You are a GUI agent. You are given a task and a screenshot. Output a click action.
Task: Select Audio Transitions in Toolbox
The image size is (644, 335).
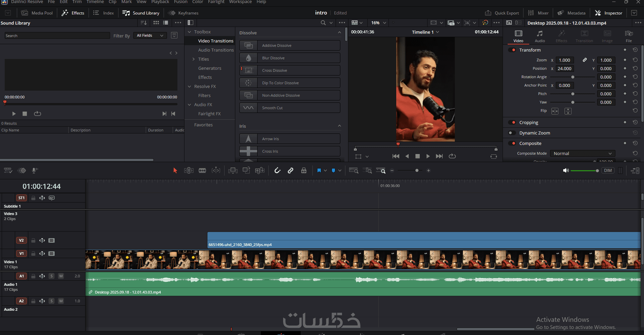click(216, 50)
